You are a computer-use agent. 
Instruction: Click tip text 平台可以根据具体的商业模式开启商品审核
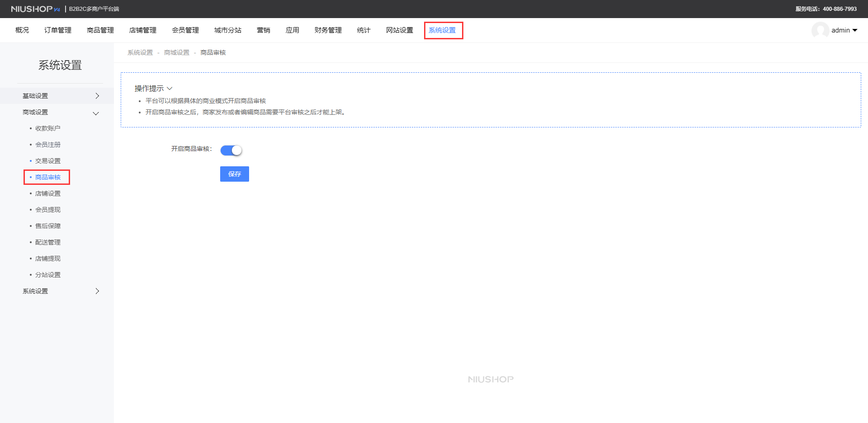point(206,101)
